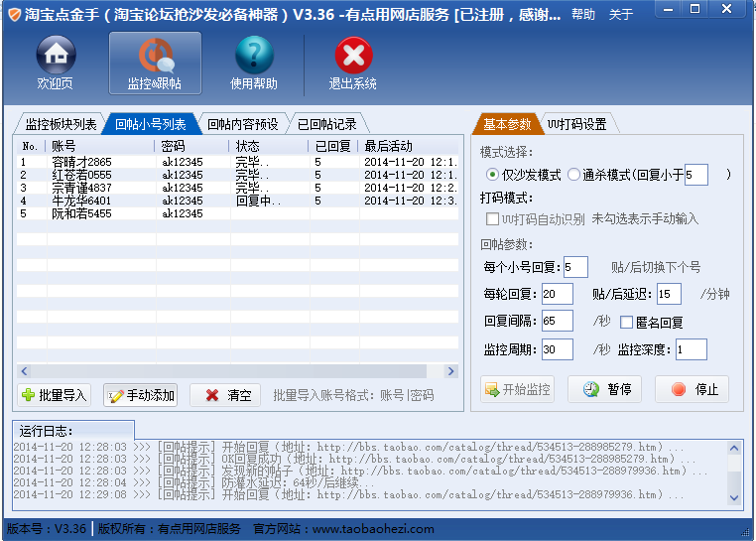Open 已回帖记录 tab
The image size is (756, 541).
pyautogui.click(x=326, y=124)
